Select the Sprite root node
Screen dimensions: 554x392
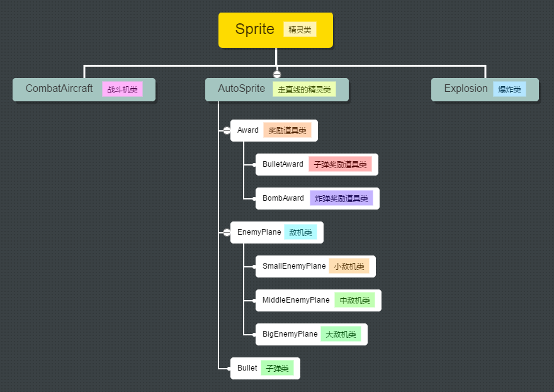255,30
